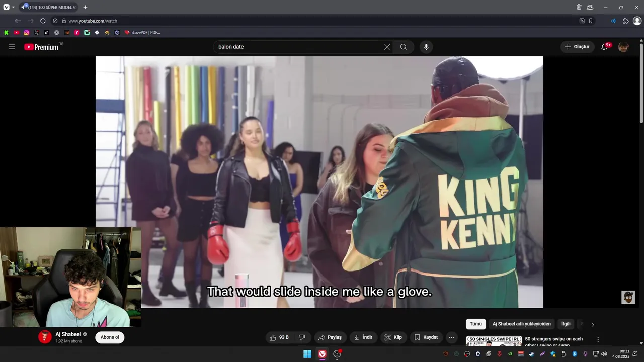Open the Windows notification center bell

[x=635, y=354]
